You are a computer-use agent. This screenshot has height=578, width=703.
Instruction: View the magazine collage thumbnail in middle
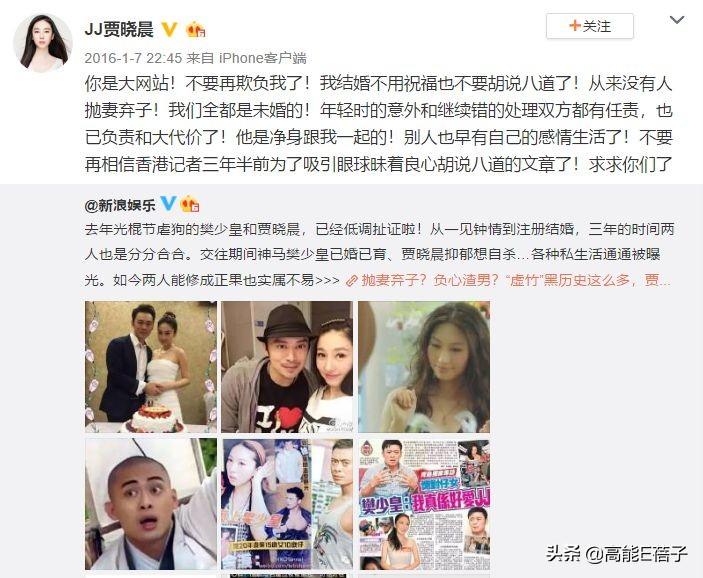coord(287,504)
